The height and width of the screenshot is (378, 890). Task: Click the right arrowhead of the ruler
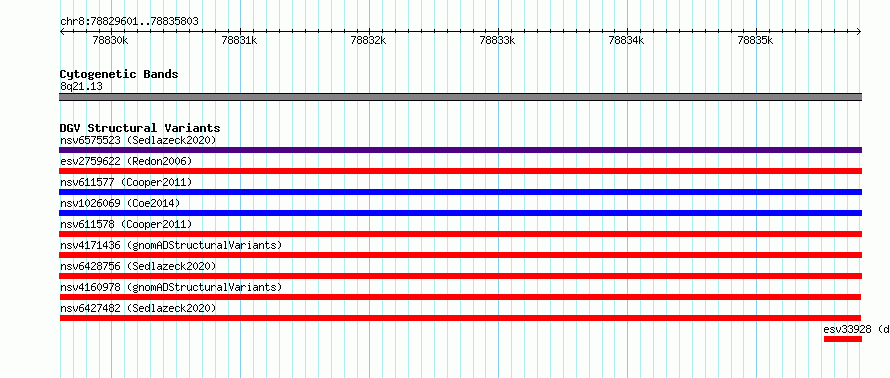[859, 32]
